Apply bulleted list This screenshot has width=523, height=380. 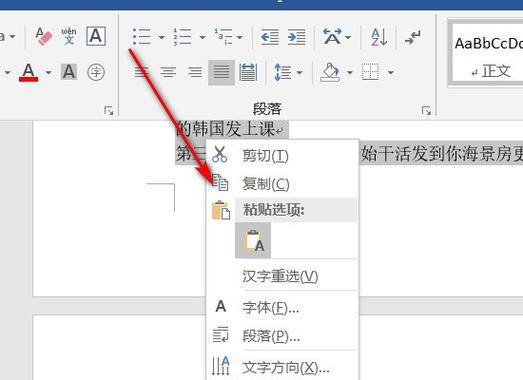click(x=142, y=36)
